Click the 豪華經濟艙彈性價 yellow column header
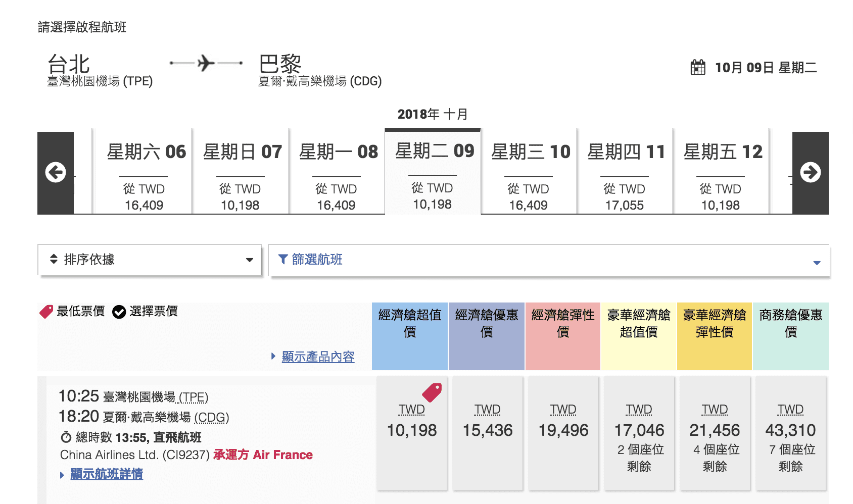Screen dimensions: 853x504 point(714,332)
